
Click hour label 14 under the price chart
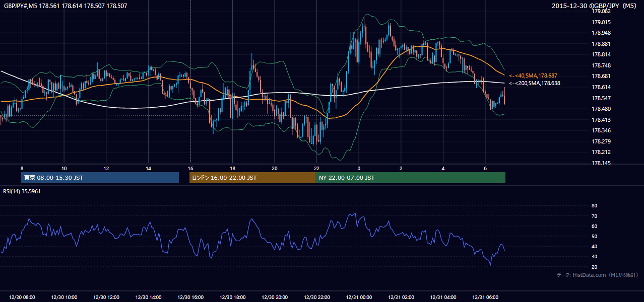[x=148, y=168]
